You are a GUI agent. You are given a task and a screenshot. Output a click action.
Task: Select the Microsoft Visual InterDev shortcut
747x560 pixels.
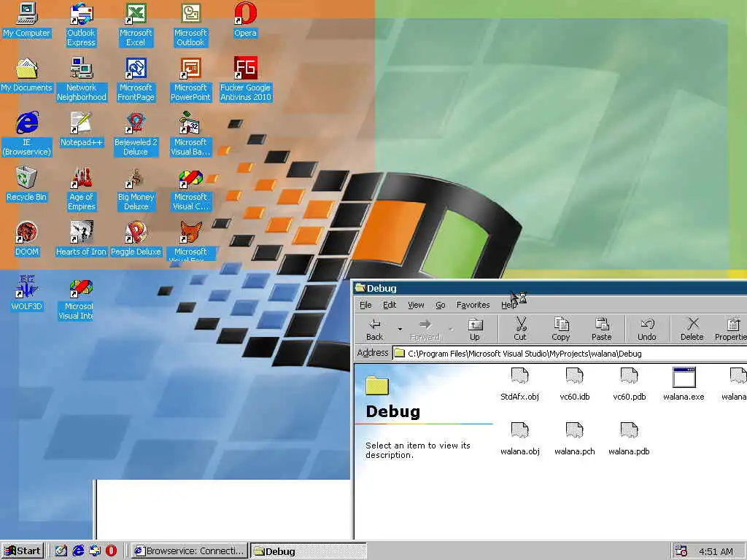point(76,298)
